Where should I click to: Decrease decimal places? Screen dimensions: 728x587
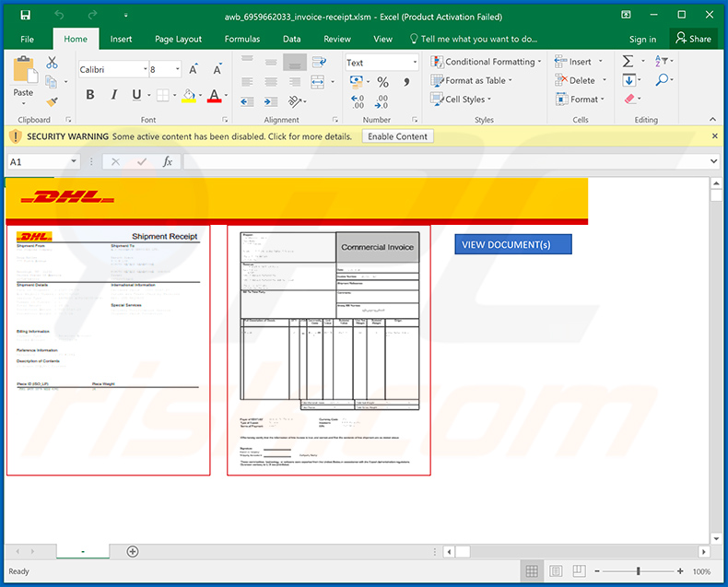tap(382, 101)
